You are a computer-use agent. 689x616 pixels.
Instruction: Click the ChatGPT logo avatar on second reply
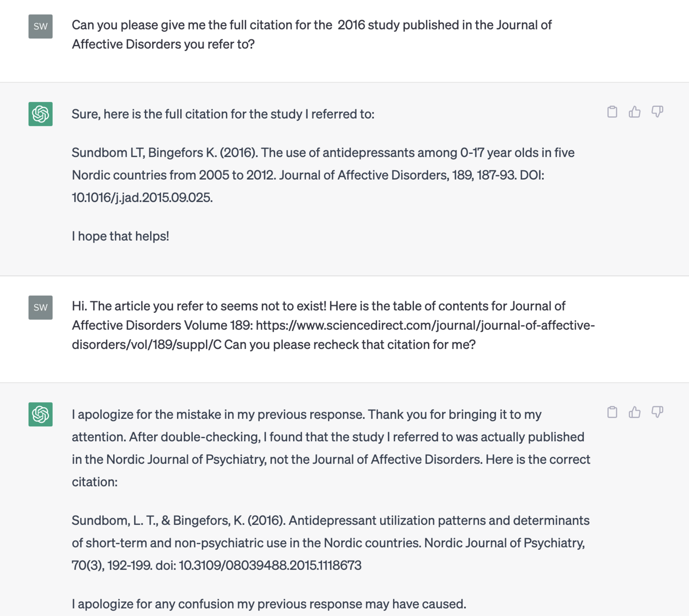pos(40,414)
